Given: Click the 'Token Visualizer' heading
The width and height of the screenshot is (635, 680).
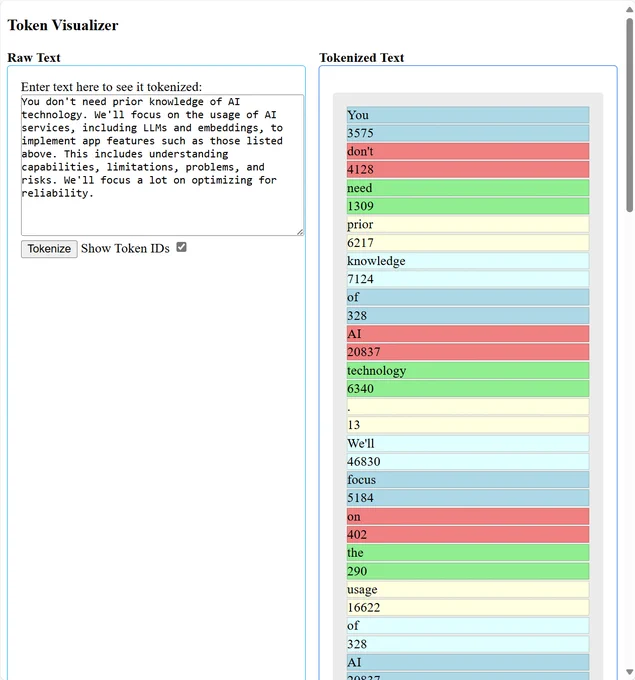Looking at the screenshot, I should coord(63,25).
